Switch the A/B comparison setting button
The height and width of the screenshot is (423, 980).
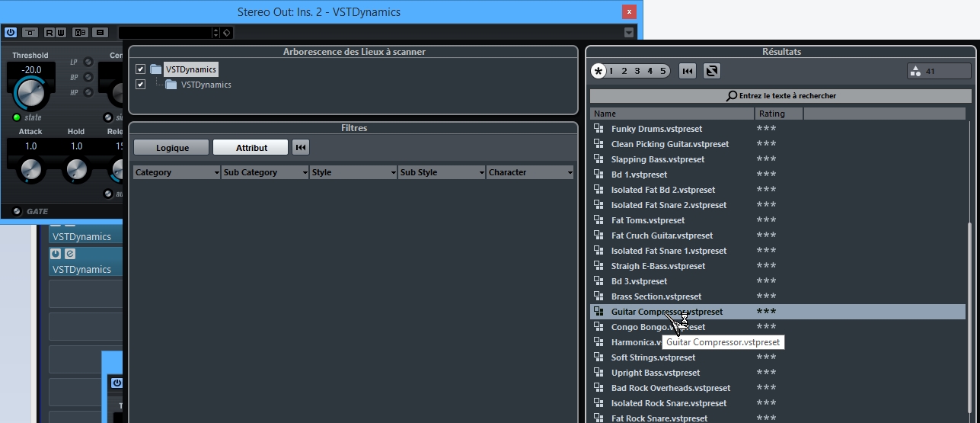point(80,32)
